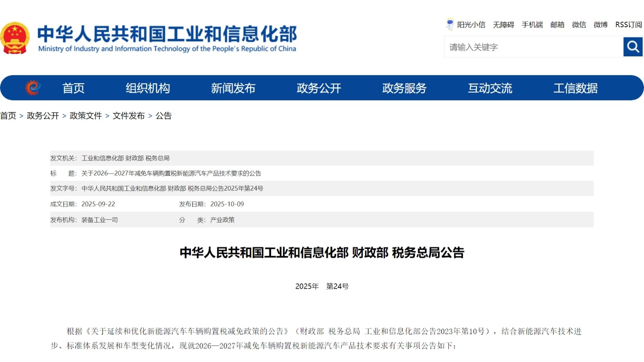Click the magnifier search icon button
The height and width of the screenshot is (362, 644).
[633, 47]
